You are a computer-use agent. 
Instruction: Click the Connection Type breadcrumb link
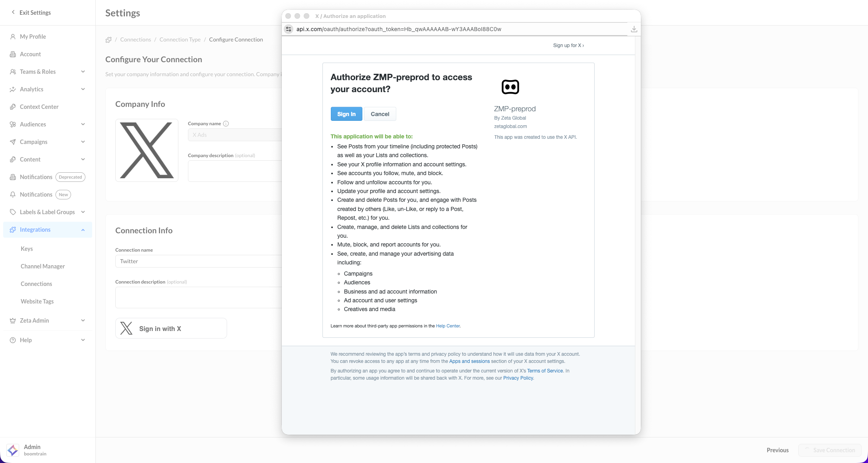pyautogui.click(x=180, y=40)
